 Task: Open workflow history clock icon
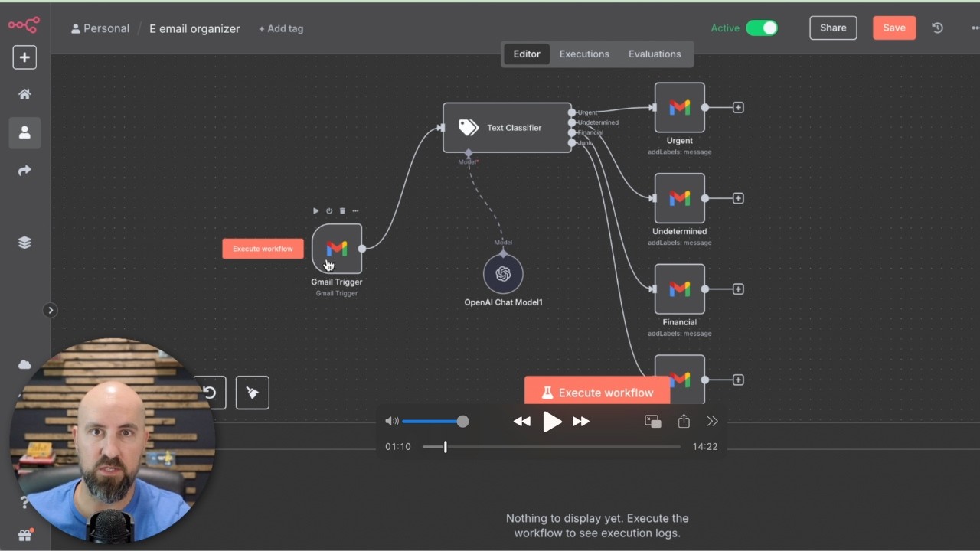[x=937, y=28]
